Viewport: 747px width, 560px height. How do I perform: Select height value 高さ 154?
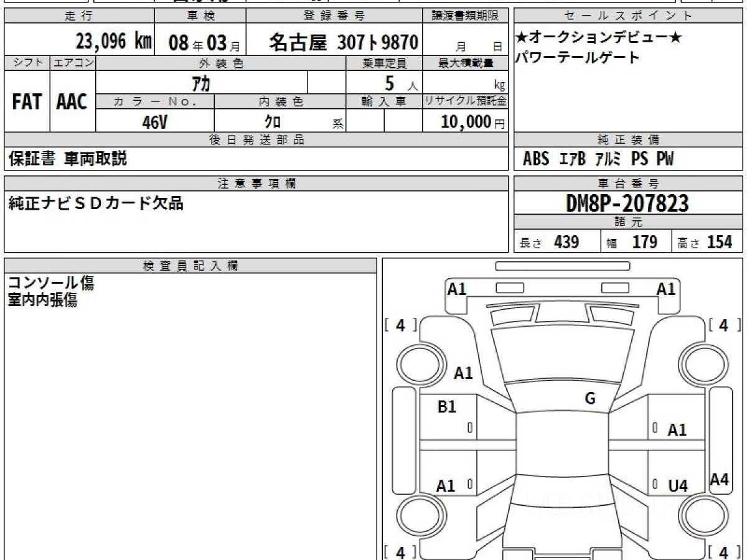point(705,242)
